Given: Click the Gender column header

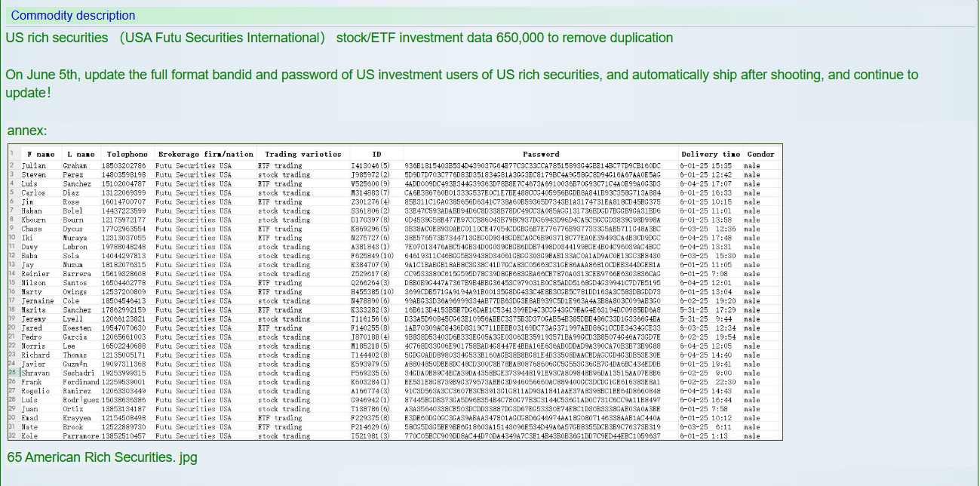Looking at the screenshot, I should click(x=760, y=154).
